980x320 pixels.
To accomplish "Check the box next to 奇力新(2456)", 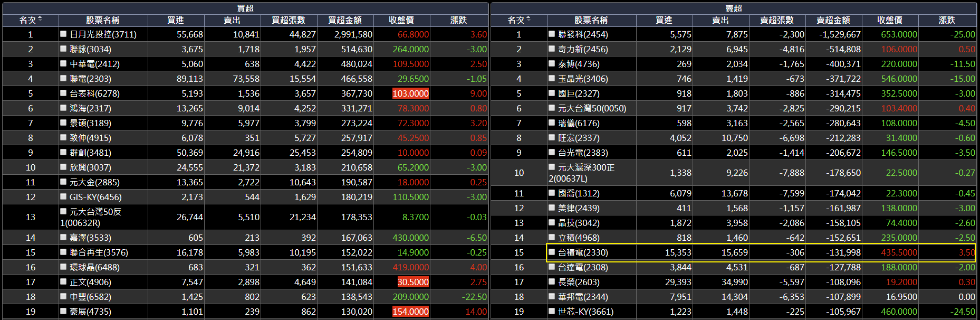I will point(552,49).
